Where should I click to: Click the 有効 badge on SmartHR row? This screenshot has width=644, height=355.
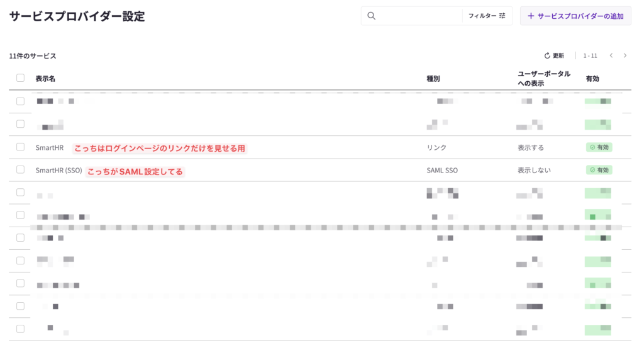pyautogui.click(x=599, y=147)
